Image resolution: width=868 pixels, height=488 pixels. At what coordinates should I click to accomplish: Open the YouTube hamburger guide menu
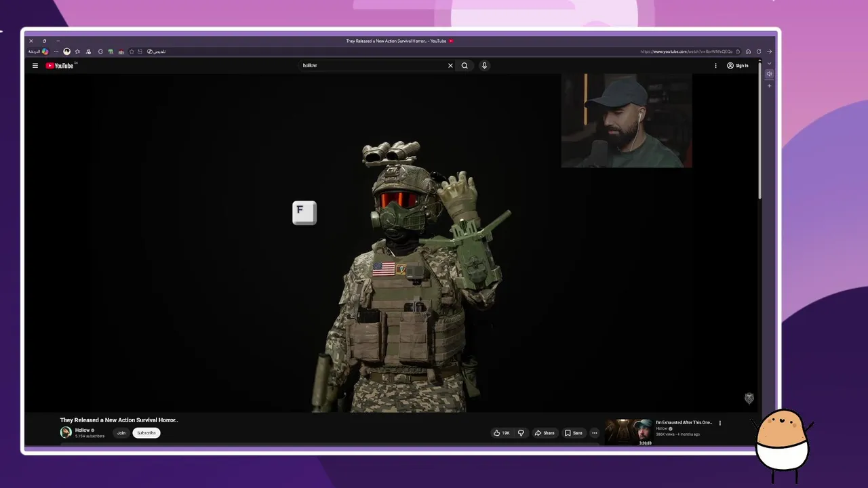click(35, 66)
